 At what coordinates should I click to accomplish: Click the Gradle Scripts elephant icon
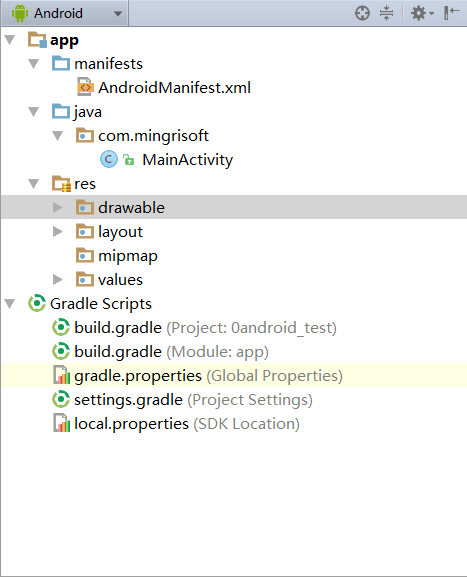pyautogui.click(x=37, y=303)
